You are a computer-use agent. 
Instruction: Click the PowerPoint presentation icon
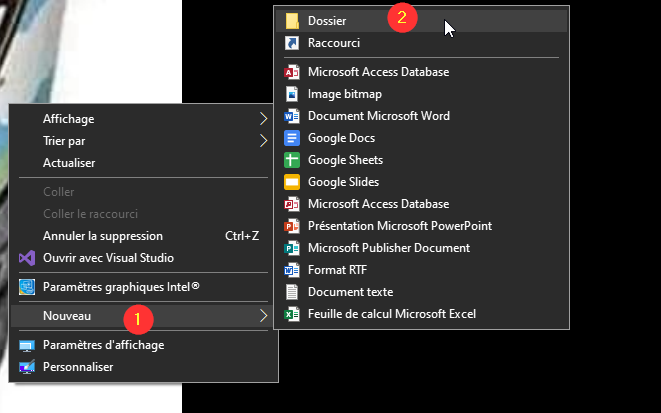(292, 226)
